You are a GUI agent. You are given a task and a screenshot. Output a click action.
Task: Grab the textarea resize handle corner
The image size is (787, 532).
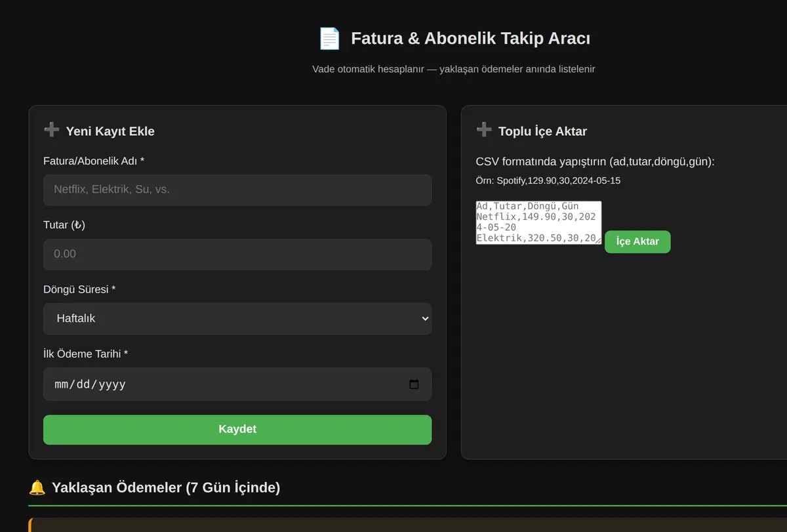[597, 241]
